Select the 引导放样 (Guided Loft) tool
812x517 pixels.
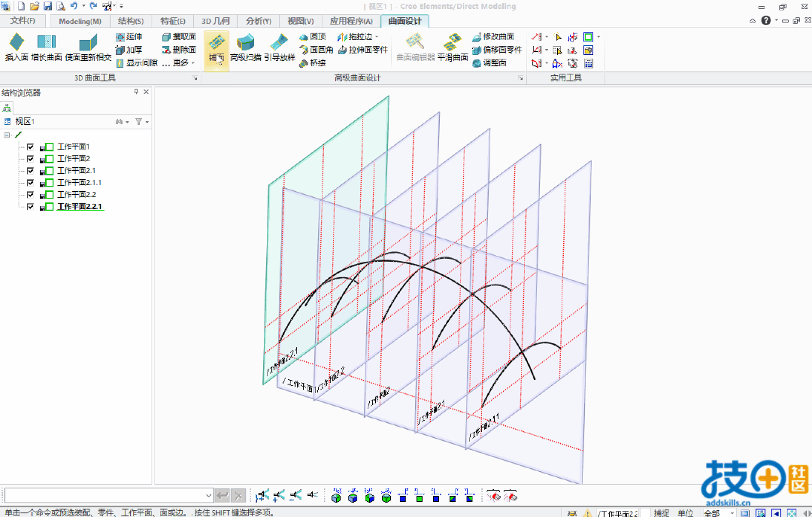[280, 47]
